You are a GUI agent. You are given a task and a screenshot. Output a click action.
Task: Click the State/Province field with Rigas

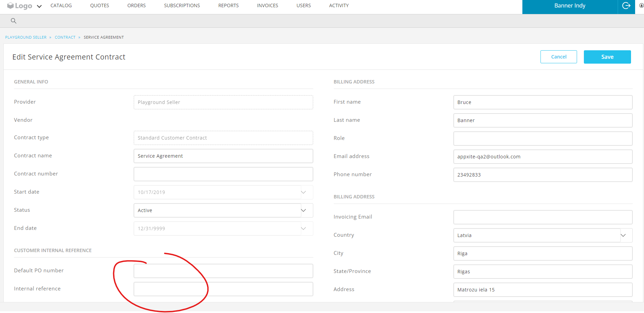tap(543, 272)
